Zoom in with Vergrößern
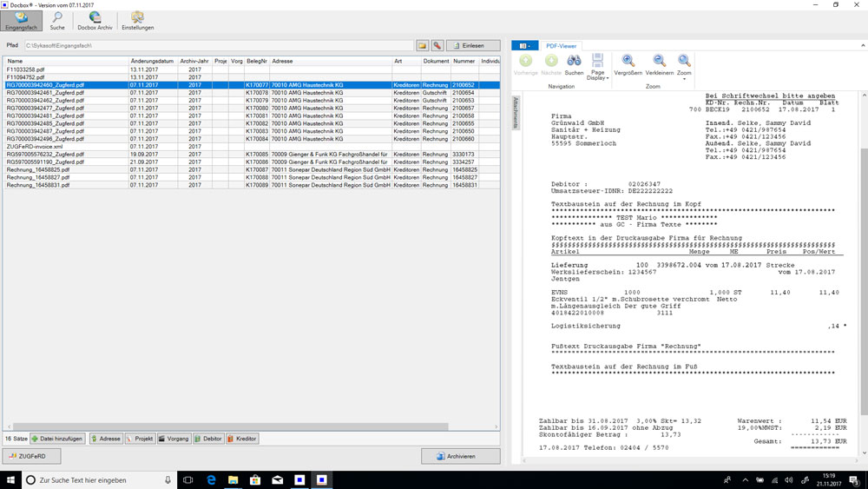Image resolution: width=868 pixels, height=489 pixels. click(x=628, y=64)
